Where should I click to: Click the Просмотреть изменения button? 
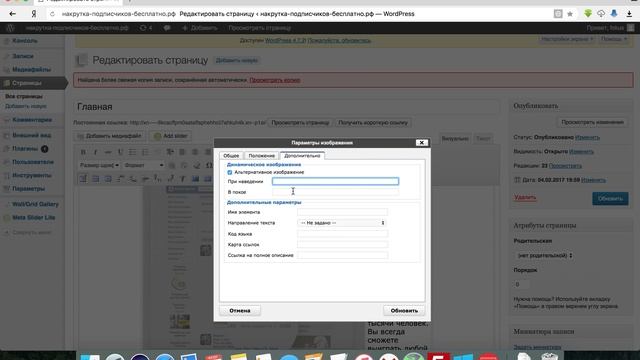[592, 122]
